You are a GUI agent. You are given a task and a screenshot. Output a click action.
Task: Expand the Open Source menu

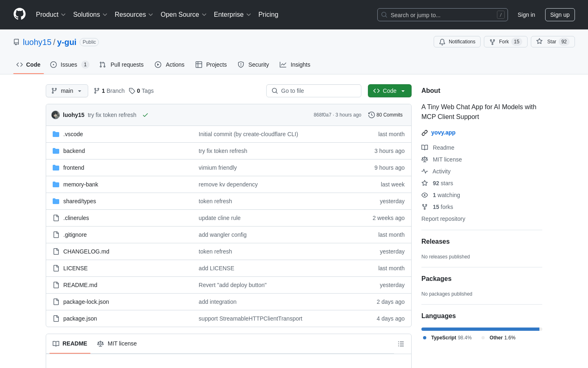184,14
